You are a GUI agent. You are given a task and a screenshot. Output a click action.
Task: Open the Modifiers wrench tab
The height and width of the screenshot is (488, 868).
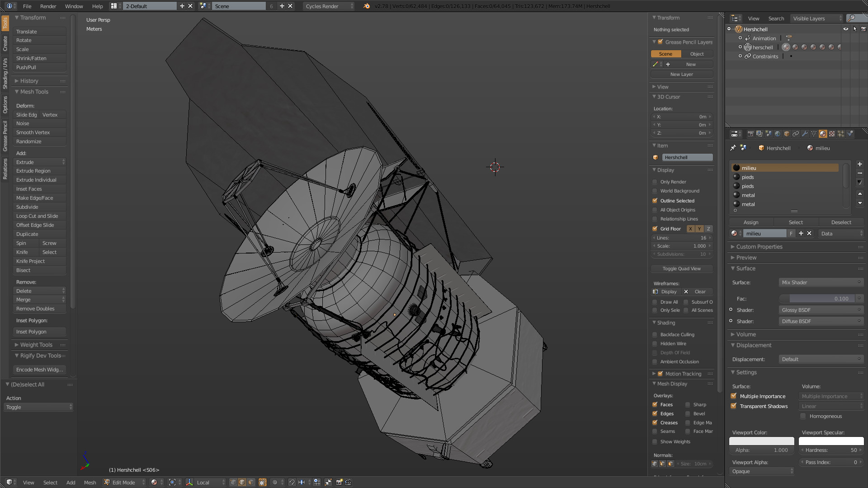click(805, 134)
